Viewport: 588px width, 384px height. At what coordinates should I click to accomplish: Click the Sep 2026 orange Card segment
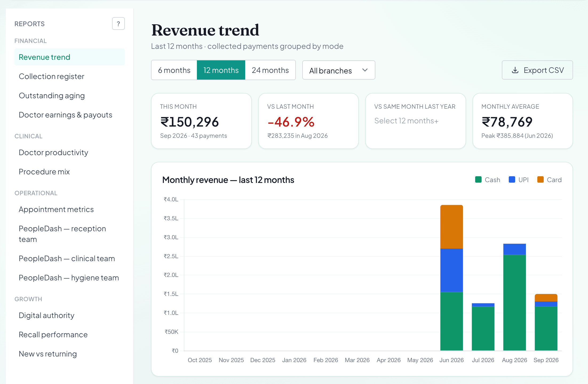(x=546, y=298)
